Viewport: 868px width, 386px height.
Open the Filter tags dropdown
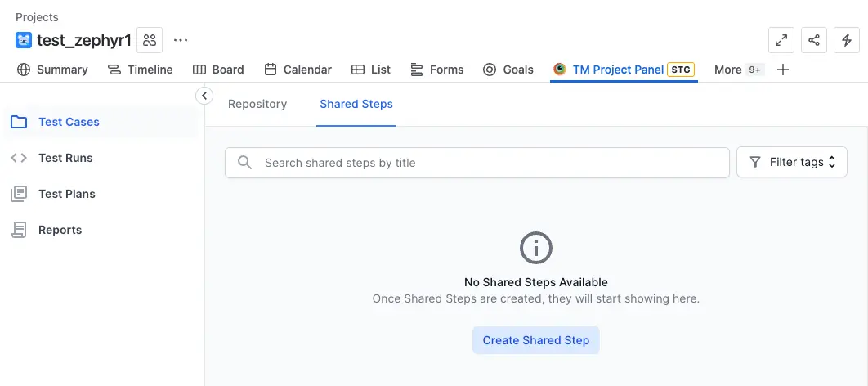pos(792,163)
